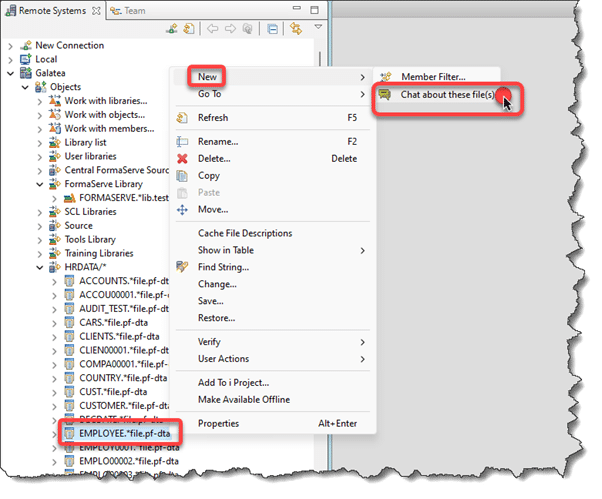This screenshot has width=602, height=499.
Task: Click the Link with Editor toolbar icon
Action: (296, 29)
